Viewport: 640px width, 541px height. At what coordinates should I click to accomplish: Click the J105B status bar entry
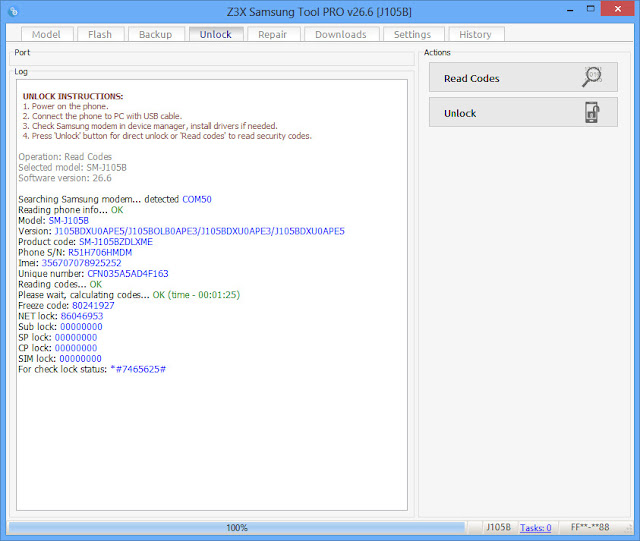(498, 527)
